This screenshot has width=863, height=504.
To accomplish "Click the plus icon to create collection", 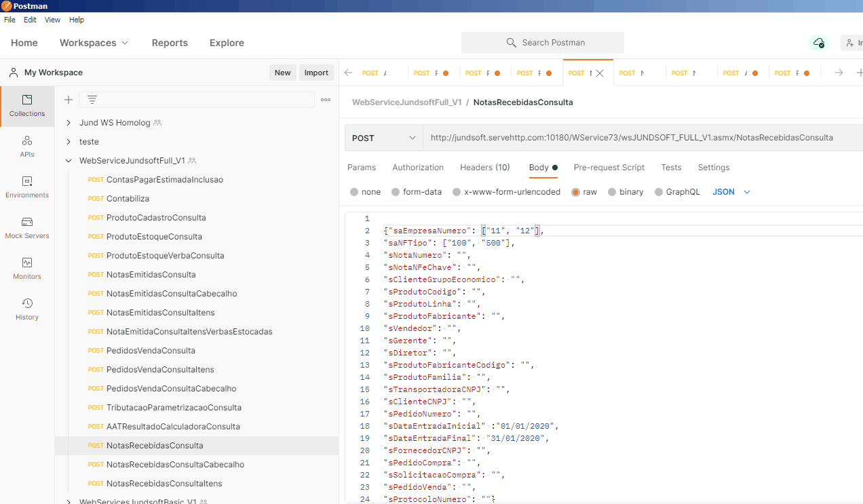I will (69, 100).
